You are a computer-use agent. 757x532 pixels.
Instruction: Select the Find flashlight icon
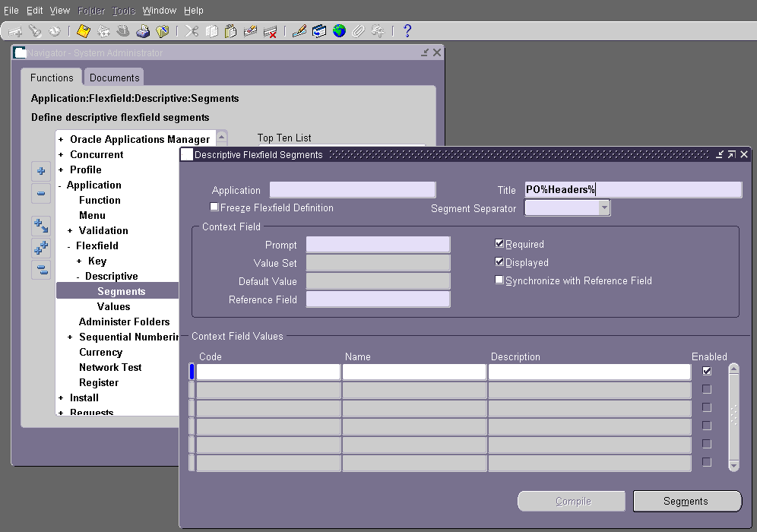36,31
